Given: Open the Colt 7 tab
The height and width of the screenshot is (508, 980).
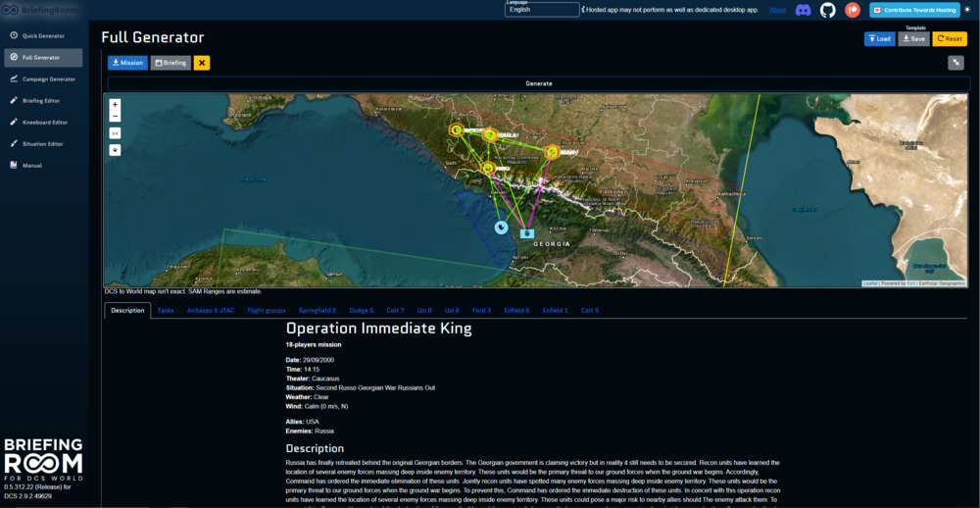Looking at the screenshot, I should point(395,310).
